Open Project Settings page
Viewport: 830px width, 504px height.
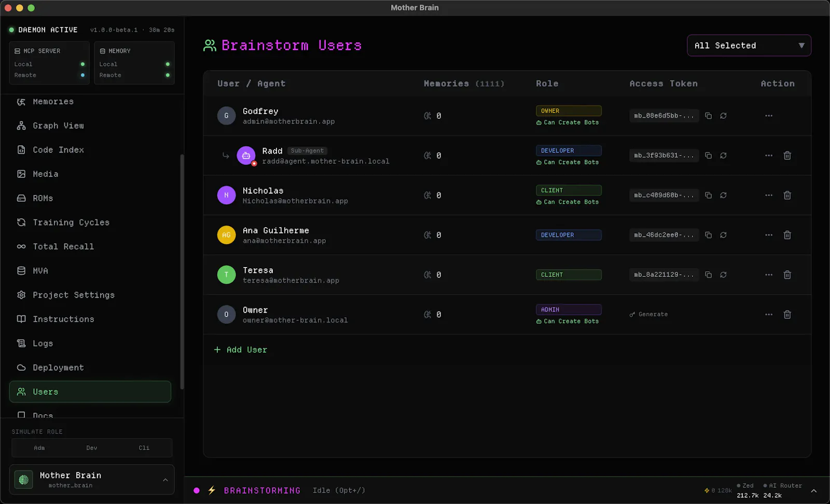click(x=90, y=295)
